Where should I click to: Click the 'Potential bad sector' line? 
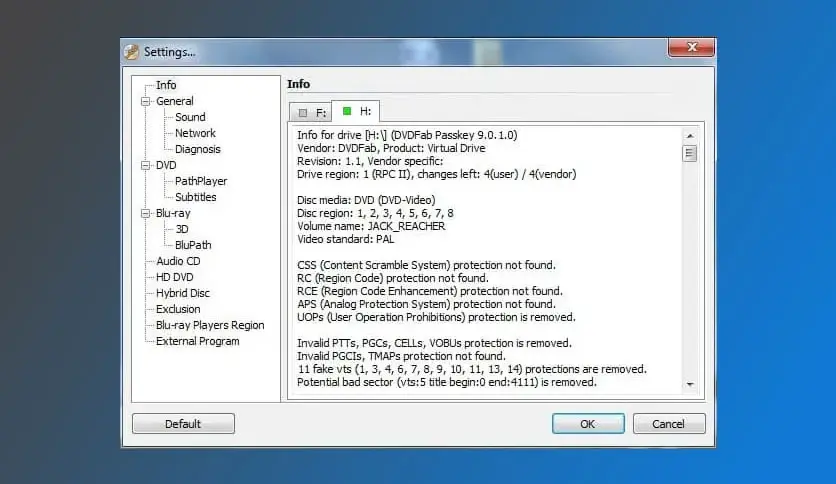pos(447,382)
